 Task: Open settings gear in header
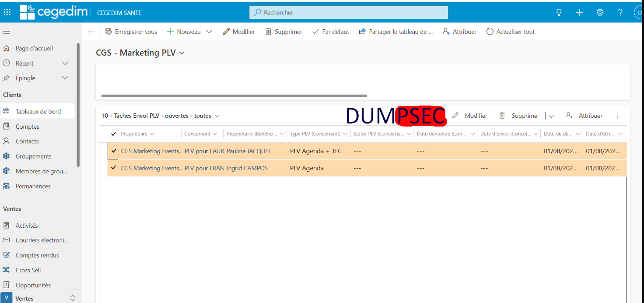click(600, 12)
